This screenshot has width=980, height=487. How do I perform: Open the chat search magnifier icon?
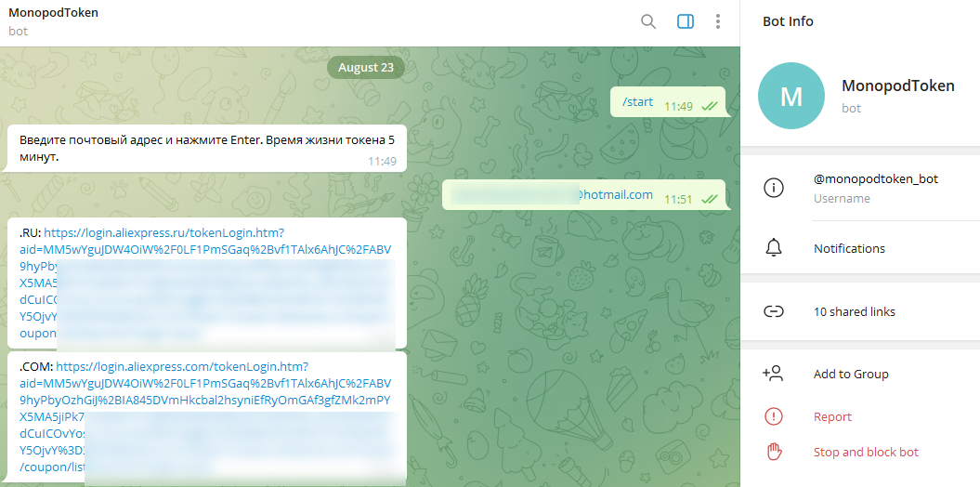click(x=648, y=22)
